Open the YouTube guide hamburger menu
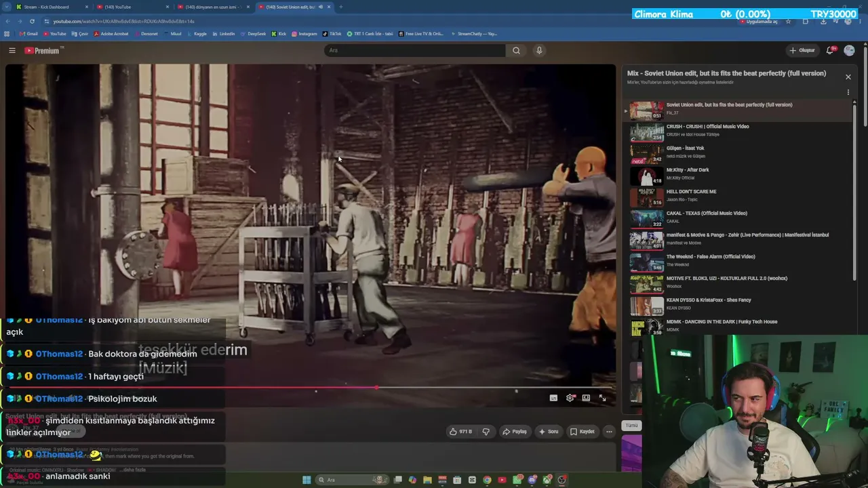The height and width of the screenshot is (488, 868). point(12,50)
